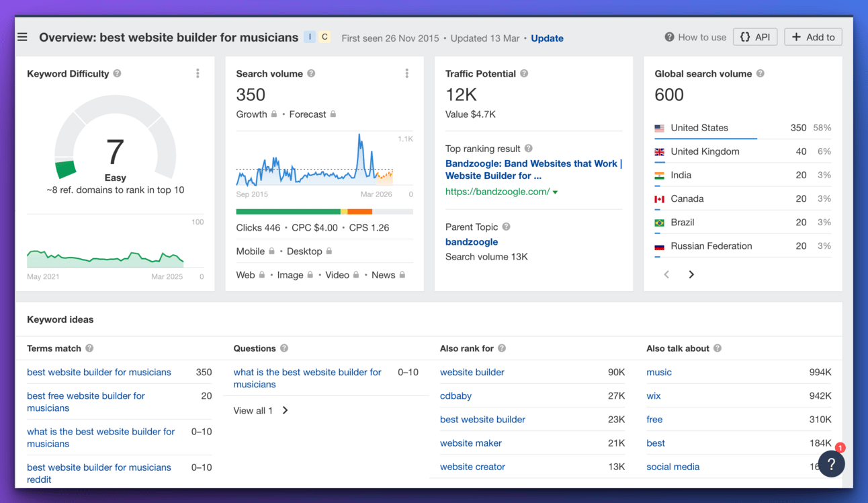Open the API button
868x503 pixels.
[x=755, y=37]
